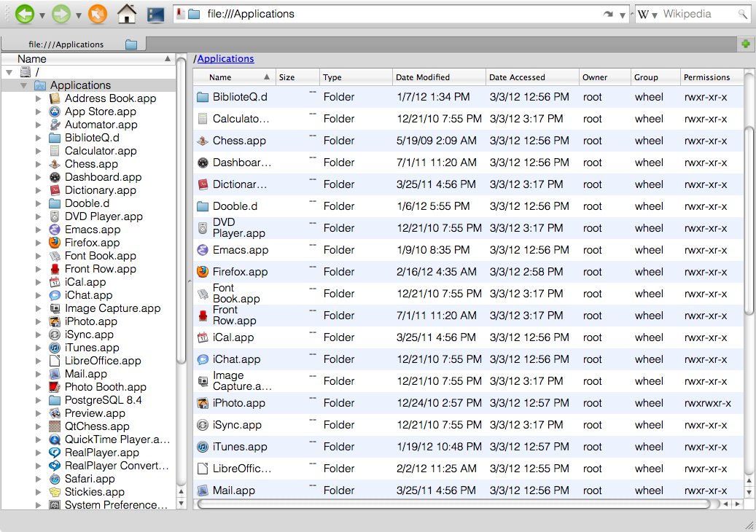Screen dimensions: 756x532
Task: Sort by the Date Modified column header
Action: (x=439, y=77)
